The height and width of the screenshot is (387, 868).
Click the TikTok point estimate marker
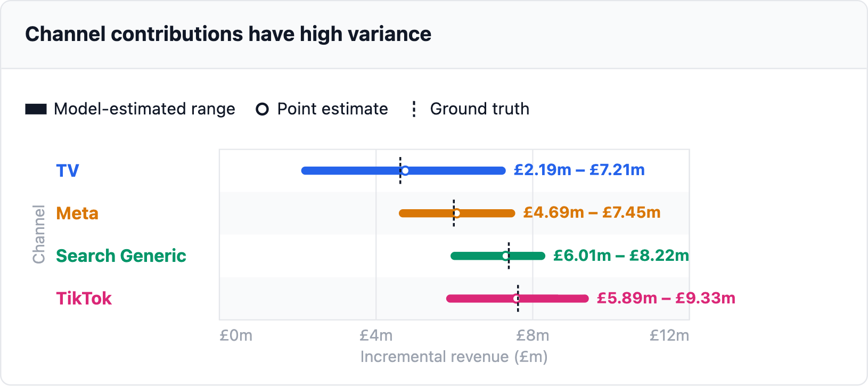[x=516, y=299]
